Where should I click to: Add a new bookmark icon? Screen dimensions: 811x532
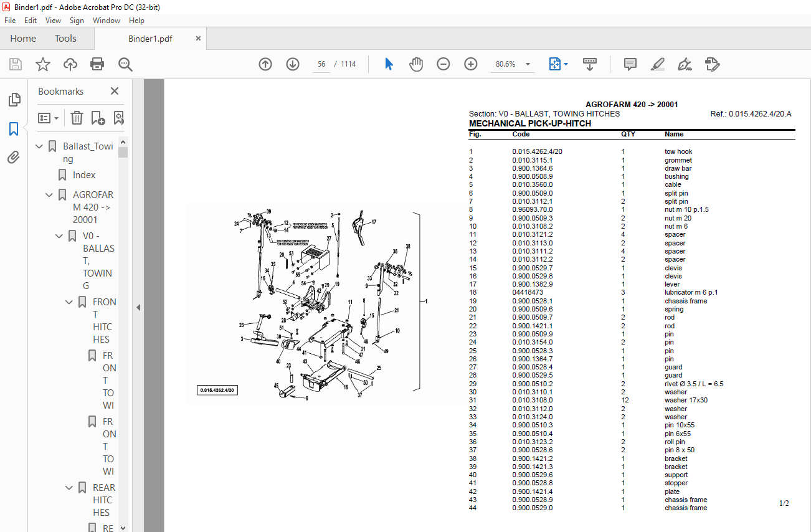coord(98,118)
